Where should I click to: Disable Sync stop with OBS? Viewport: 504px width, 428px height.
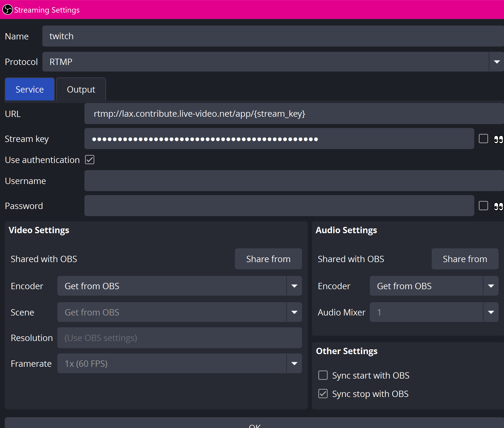pyautogui.click(x=323, y=394)
